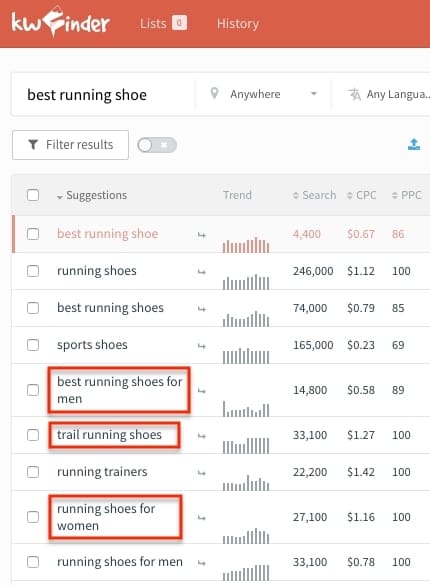Open the Any Language dropdown
Viewport: 430px width, 585px height.
coord(388,94)
